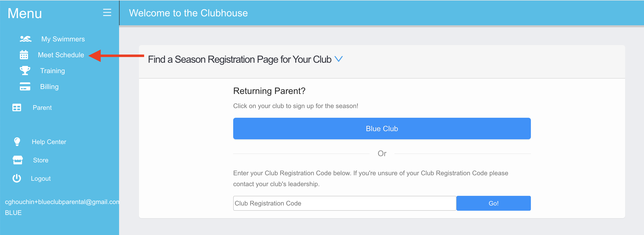644x235 pixels.
Task: Focus the Club Registration Code field
Action: click(x=345, y=203)
